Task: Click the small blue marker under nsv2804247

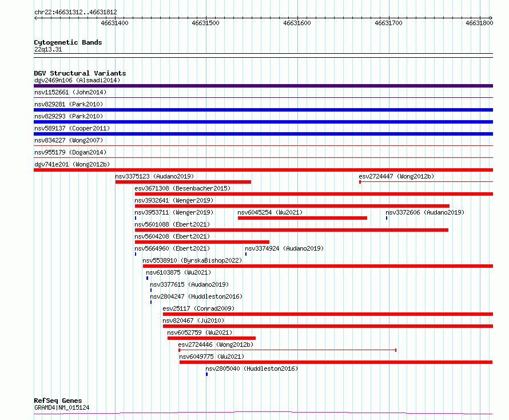Action: point(151,303)
